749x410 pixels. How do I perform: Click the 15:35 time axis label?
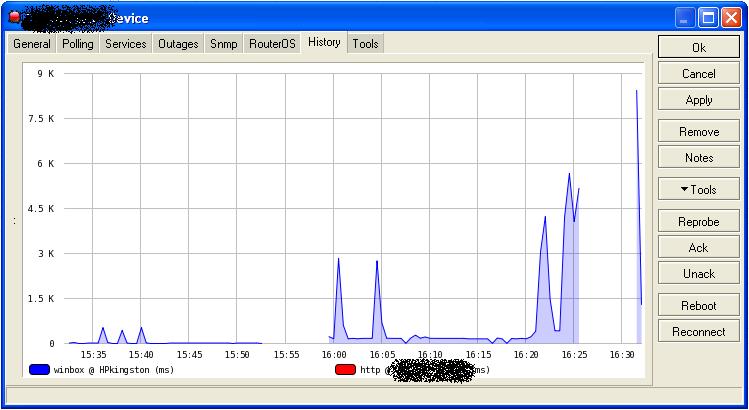[x=93, y=355]
